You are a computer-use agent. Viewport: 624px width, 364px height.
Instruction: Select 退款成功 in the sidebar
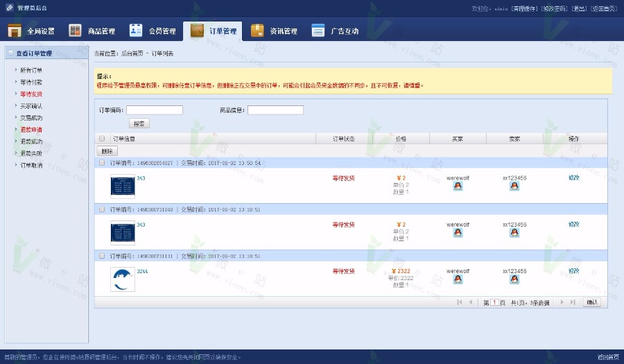tap(31, 141)
